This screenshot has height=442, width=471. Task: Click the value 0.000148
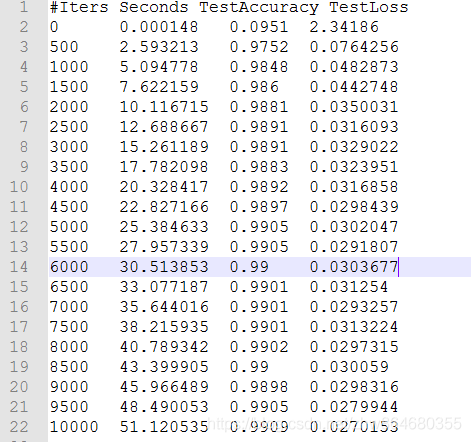point(159,27)
